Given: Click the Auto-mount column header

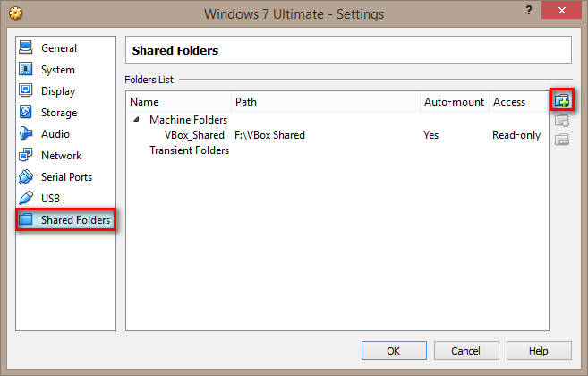Looking at the screenshot, I should tap(455, 102).
